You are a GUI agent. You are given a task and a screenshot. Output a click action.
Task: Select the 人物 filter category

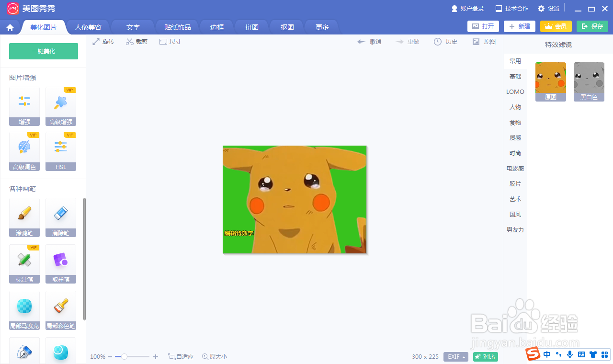[x=515, y=107]
